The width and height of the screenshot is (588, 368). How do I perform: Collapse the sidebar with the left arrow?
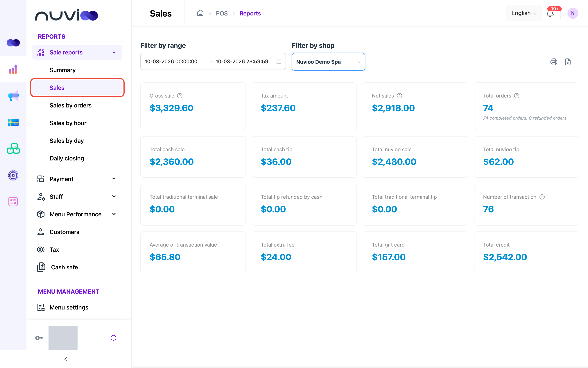66,359
